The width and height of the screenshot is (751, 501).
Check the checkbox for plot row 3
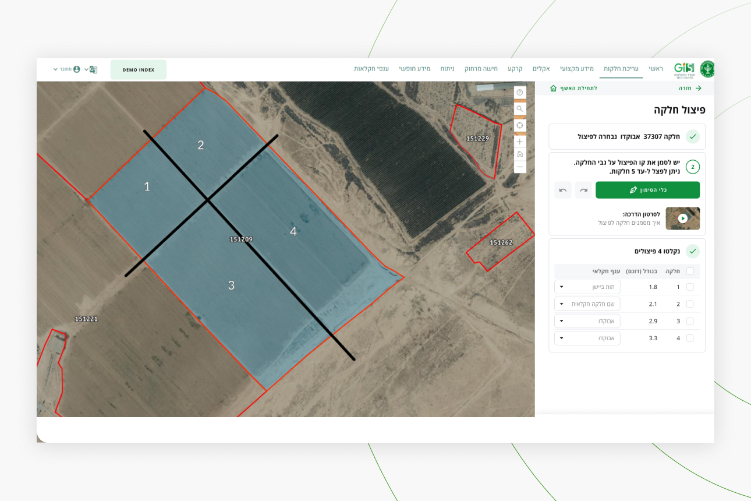click(x=690, y=321)
